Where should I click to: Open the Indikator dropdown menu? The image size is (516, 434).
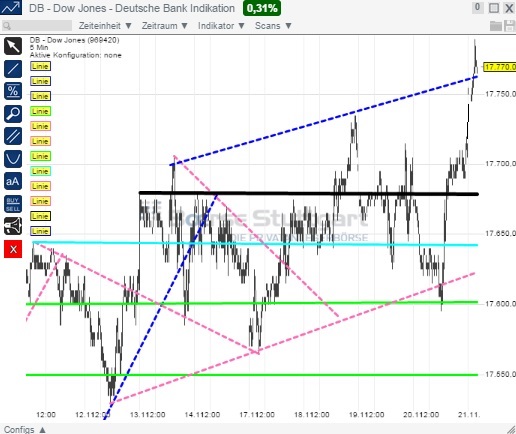tap(221, 26)
